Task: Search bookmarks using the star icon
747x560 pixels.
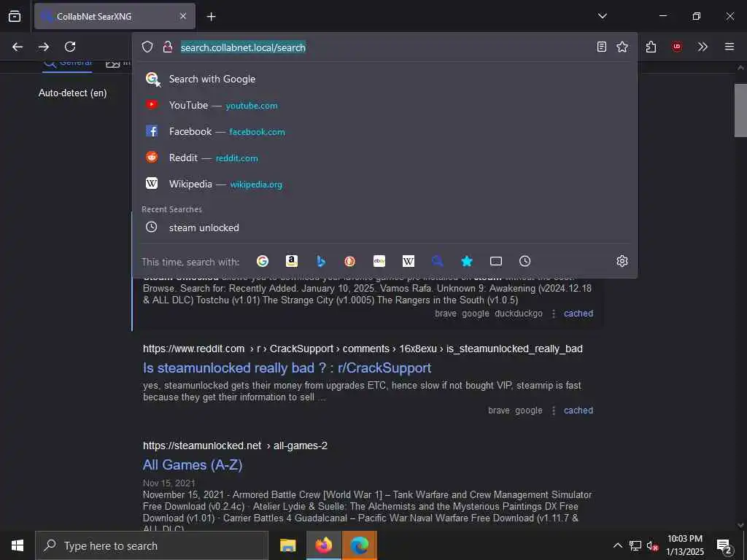Action: click(467, 261)
